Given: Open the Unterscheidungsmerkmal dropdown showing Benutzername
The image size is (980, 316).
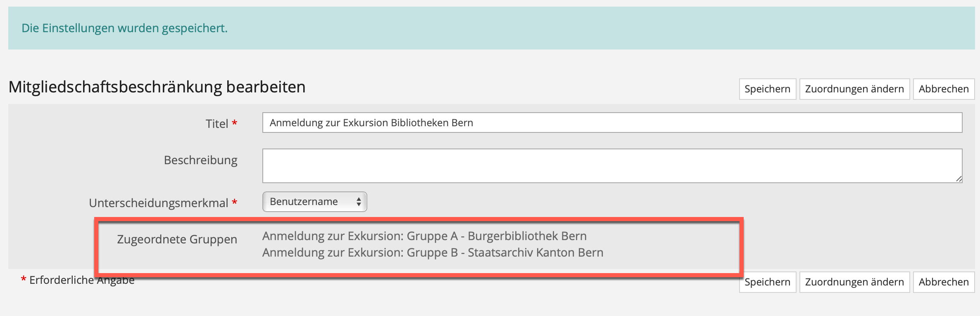Looking at the screenshot, I should (314, 202).
